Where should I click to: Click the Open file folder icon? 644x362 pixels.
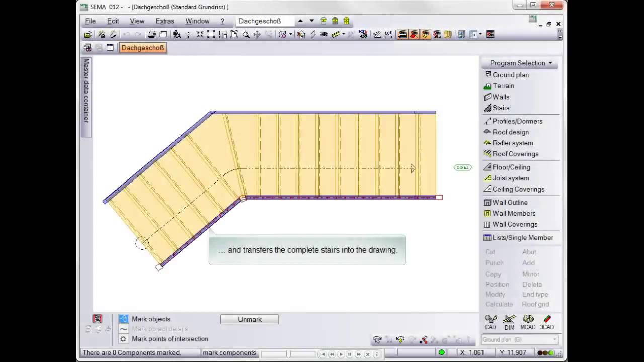coord(88,35)
